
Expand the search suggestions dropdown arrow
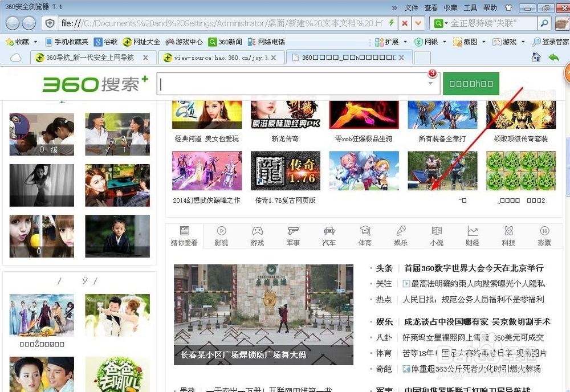coord(430,84)
